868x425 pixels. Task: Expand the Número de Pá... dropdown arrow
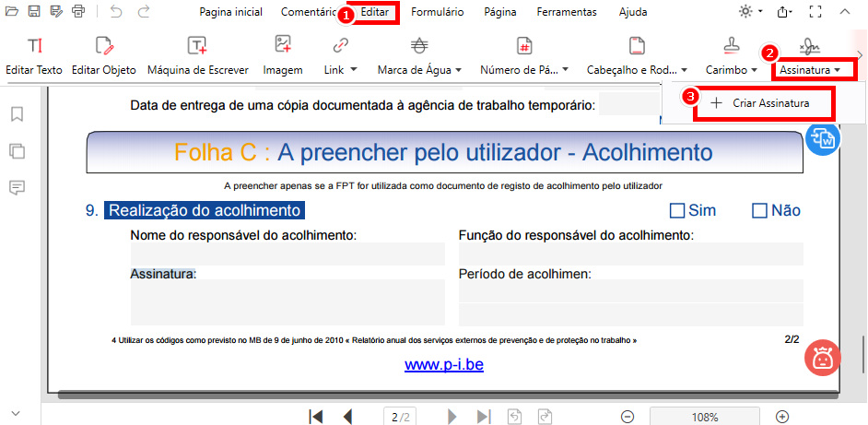[565, 70]
